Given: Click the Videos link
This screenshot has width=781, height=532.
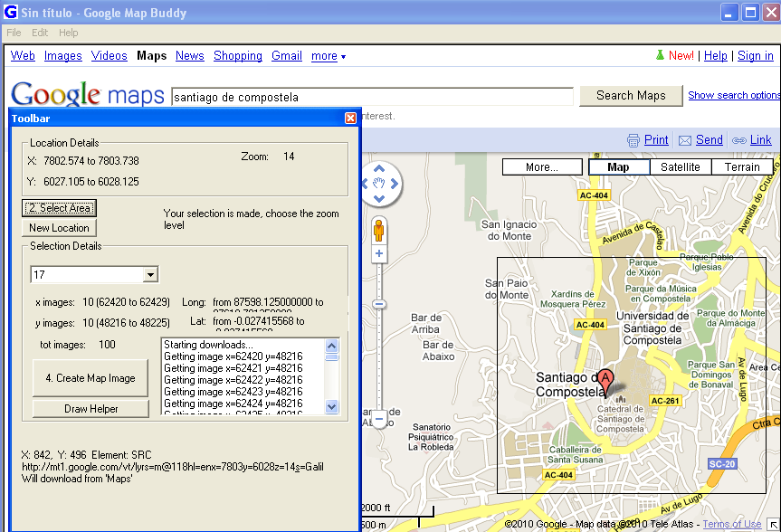Looking at the screenshot, I should [x=110, y=56].
